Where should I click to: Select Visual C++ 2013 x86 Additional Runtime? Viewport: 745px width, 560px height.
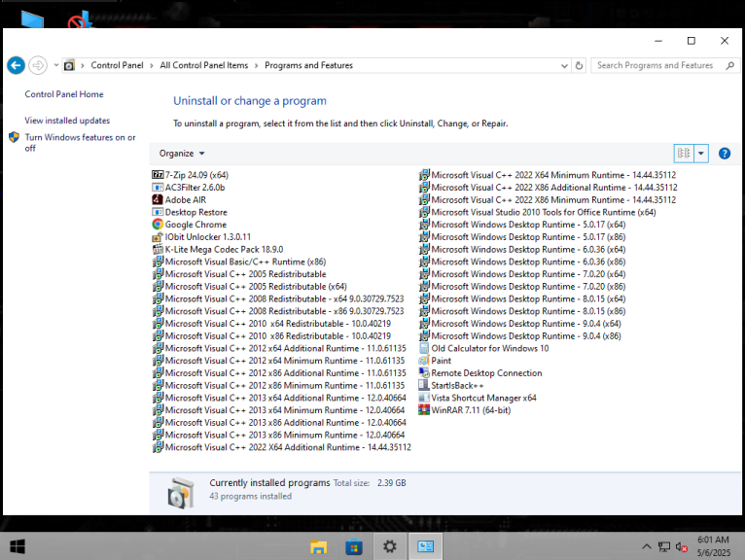point(279,422)
